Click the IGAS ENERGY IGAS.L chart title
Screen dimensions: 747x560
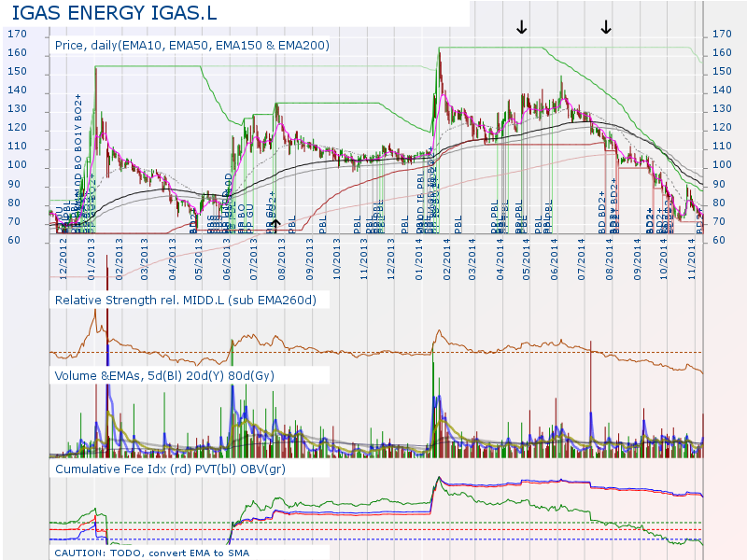click(114, 13)
